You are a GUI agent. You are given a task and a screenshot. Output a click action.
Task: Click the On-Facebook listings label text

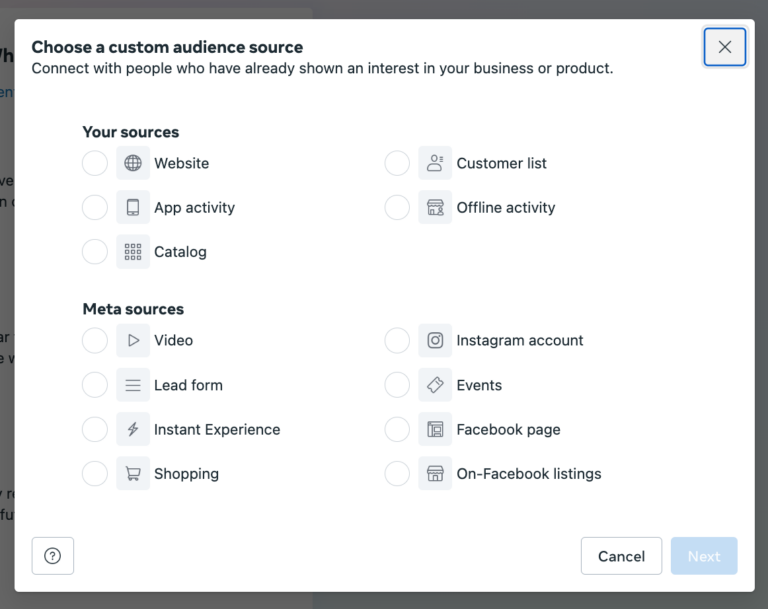coord(529,474)
